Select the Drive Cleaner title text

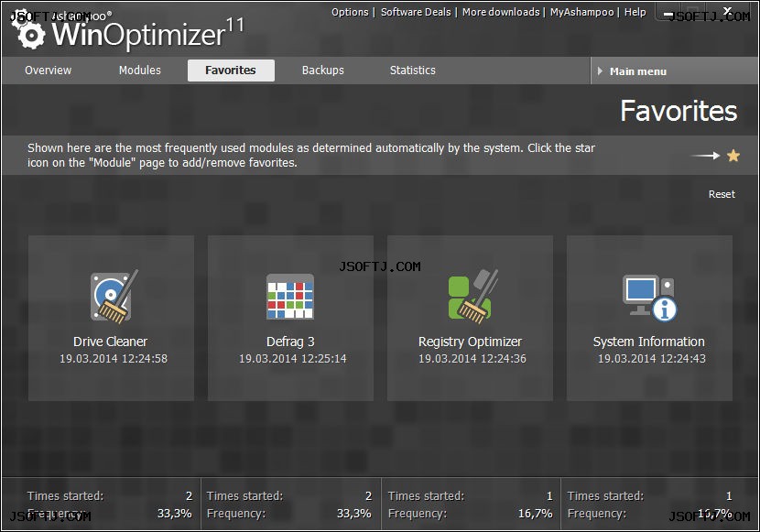111,342
